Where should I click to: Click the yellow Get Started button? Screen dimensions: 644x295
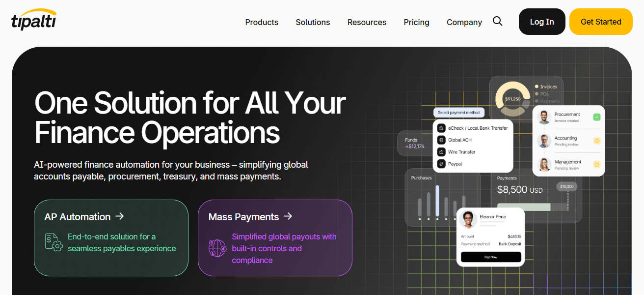click(600, 22)
